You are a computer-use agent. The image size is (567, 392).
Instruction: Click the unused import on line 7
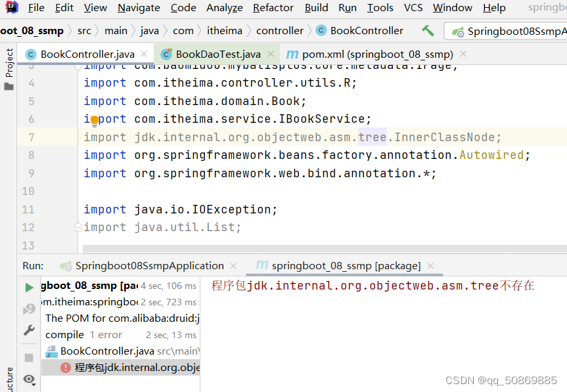point(292,137)
